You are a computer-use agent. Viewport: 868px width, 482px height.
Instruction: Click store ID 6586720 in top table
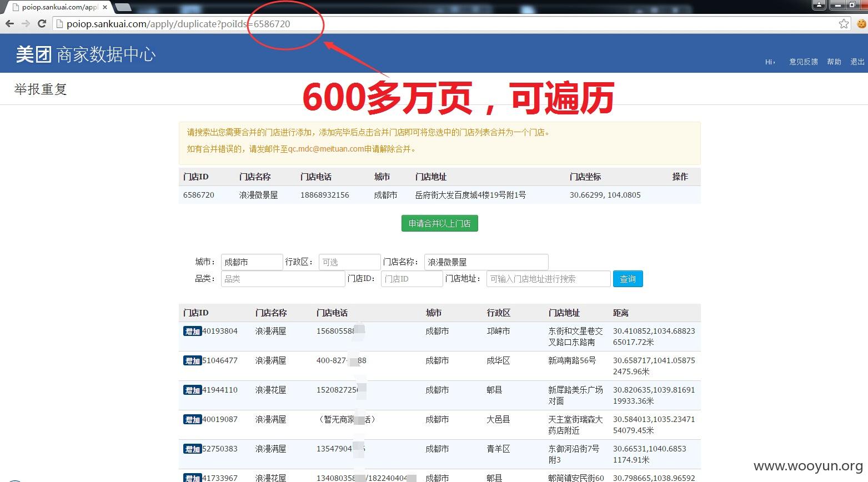(198, 195)
